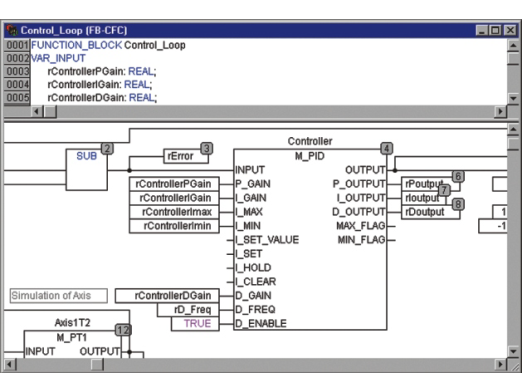Click diagram vertical scroll down arrow
Viewport: 522px width, 392px height.
(513, 351)
